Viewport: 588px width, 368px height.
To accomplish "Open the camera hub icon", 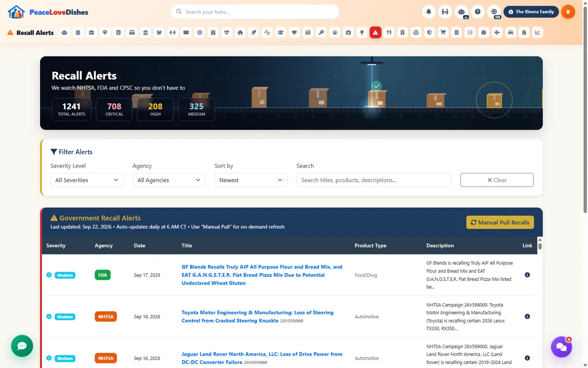I will tap(349, 33).
